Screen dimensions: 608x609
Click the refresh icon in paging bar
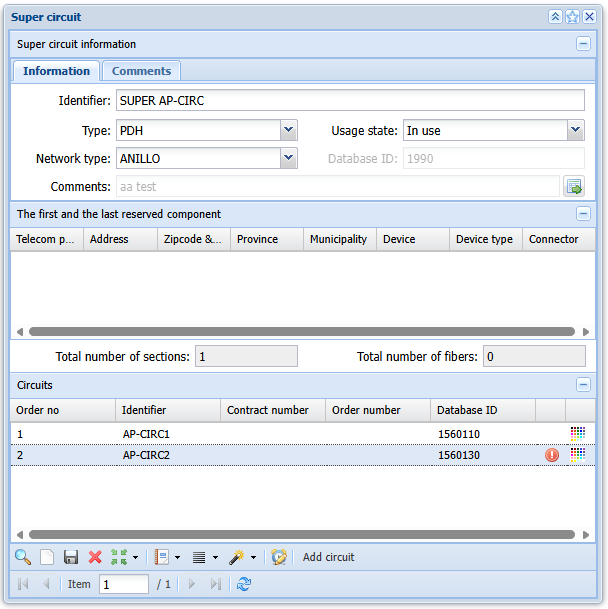244,584
